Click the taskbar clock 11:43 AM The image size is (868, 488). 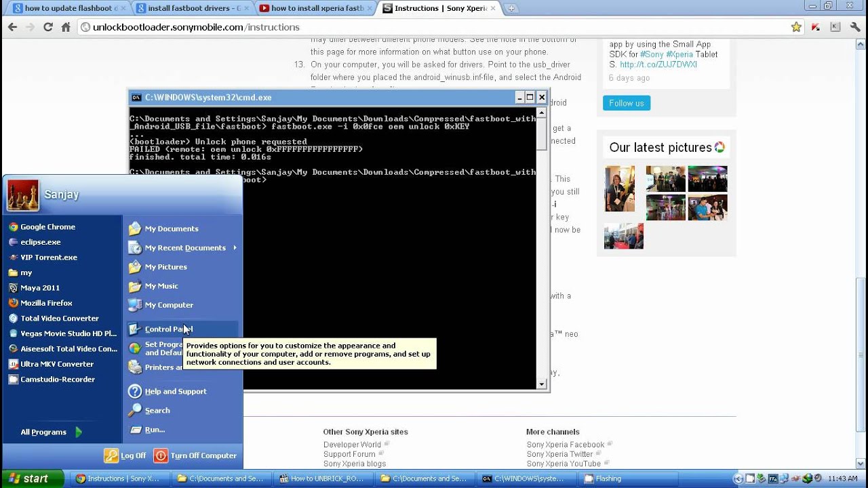pyautogui.click(x=842, y=479)
